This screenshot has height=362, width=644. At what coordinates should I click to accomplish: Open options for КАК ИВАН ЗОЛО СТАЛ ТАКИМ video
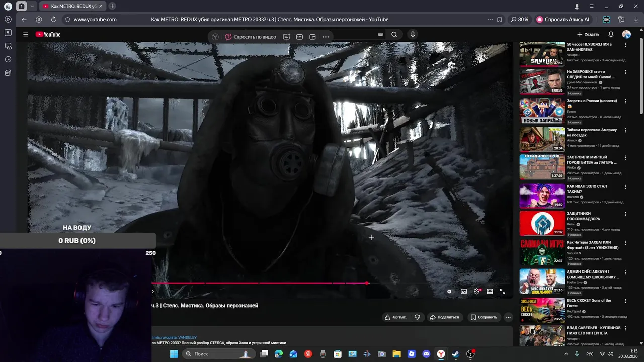[x=625, y=187]
